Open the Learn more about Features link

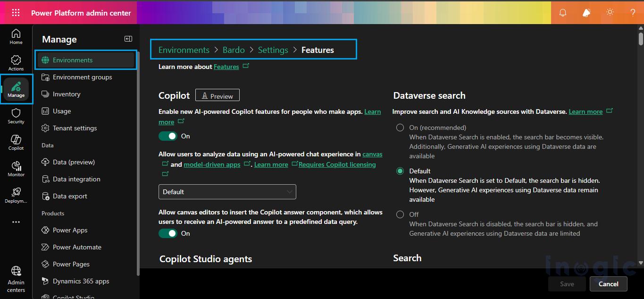coord(226,67)
